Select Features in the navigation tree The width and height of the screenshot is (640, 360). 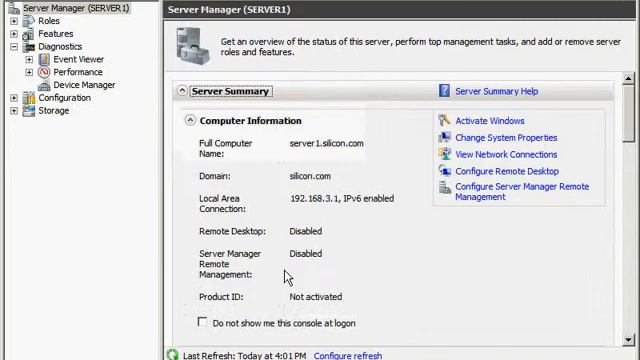[56, 34]
